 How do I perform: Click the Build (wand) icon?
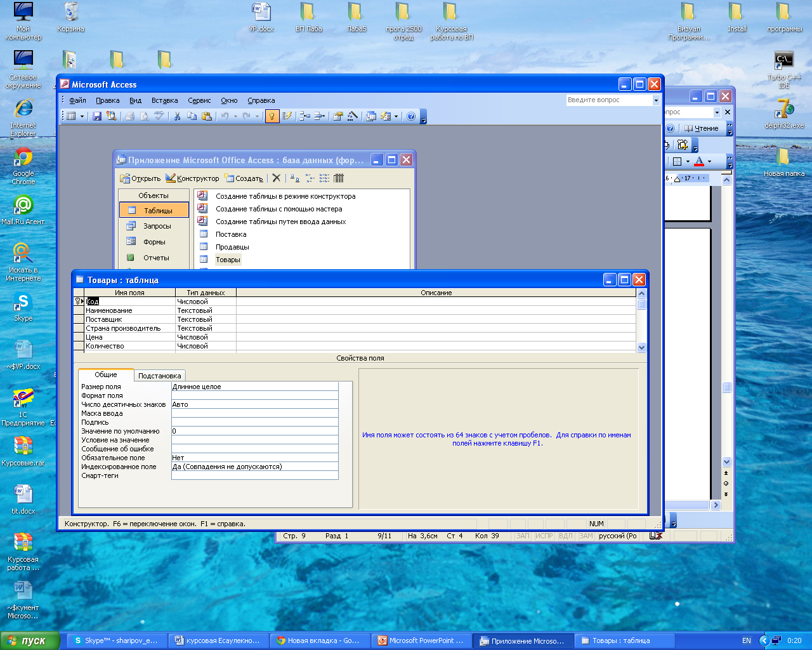point(353,116)
